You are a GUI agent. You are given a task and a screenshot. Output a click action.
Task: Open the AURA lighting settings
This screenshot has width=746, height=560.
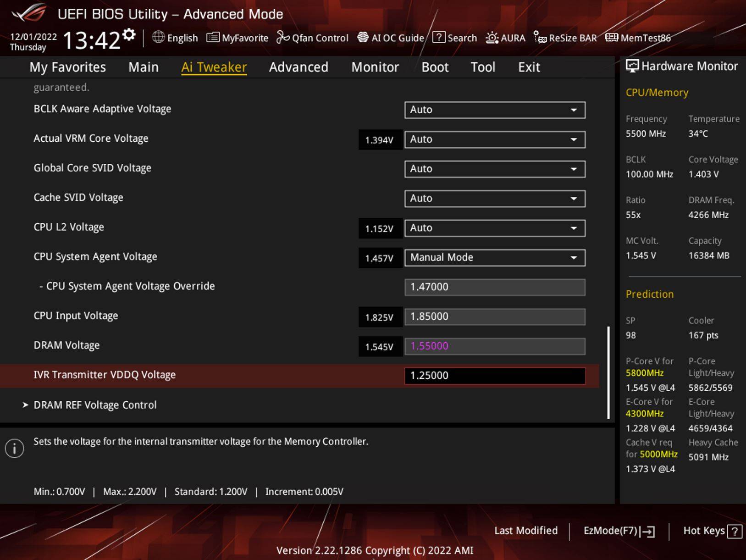pyautogui.click(x=506, y=38)
